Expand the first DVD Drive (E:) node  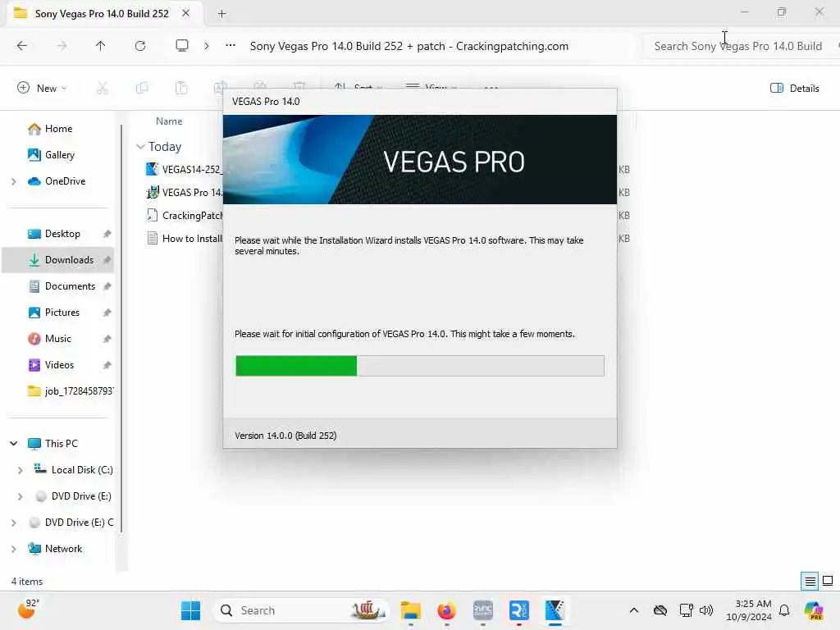click(x=20, y=496)
